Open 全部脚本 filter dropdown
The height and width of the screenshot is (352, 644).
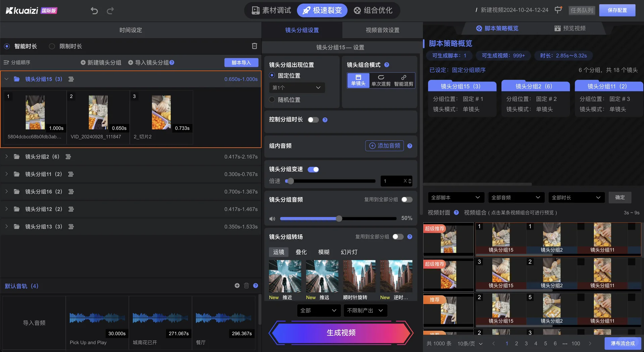(456, 197)
